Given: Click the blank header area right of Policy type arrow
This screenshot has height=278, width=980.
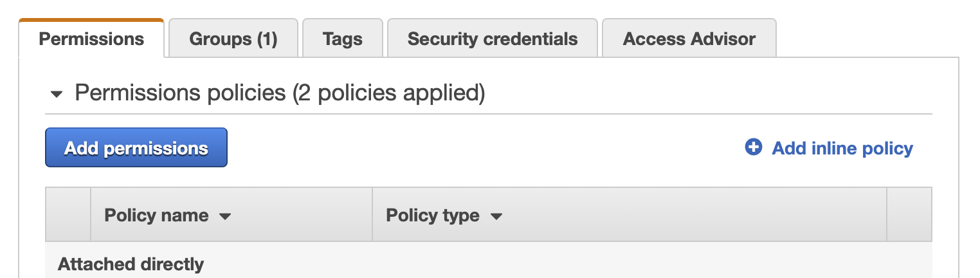Looking at the screenshot, I should point(694,215).
